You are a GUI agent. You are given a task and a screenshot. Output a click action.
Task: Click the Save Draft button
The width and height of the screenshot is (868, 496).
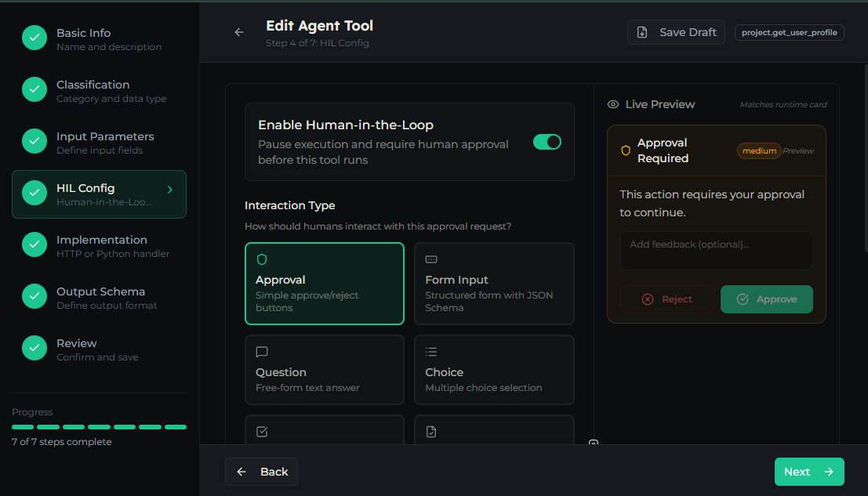(x=676, y=32)
